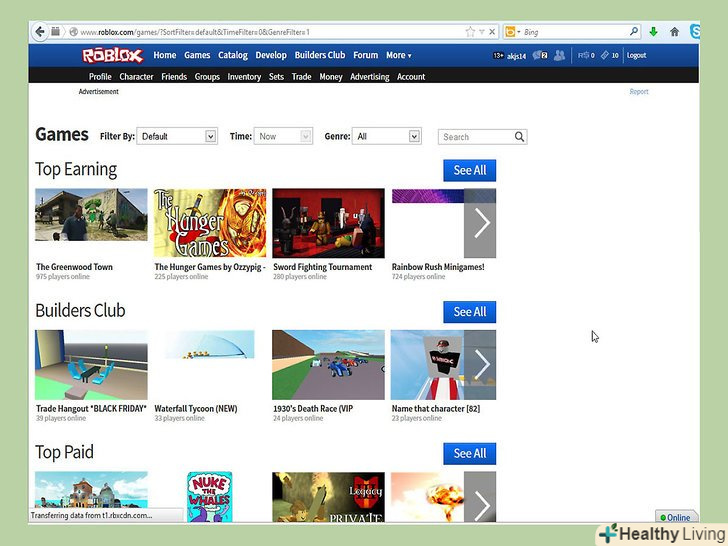The image size is (728, 546).
Task: Open The Hunger Games game thumbnail
Action: coord(209,223)
